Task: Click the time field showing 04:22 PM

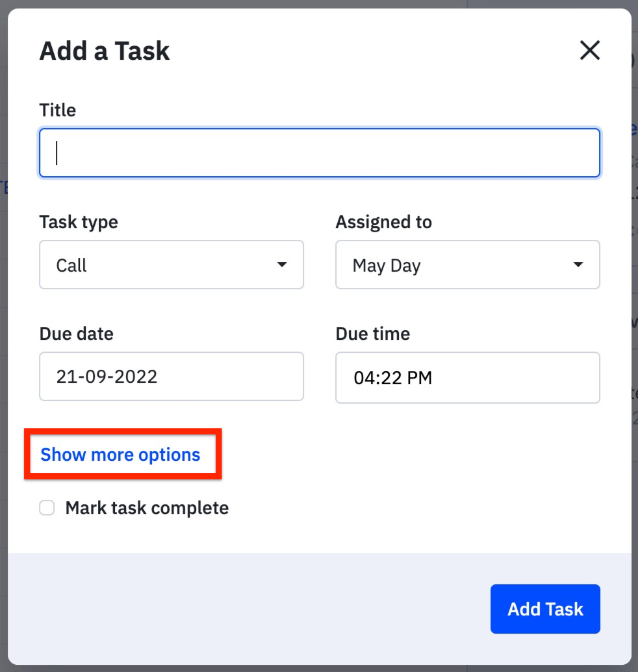Action: 467,377
